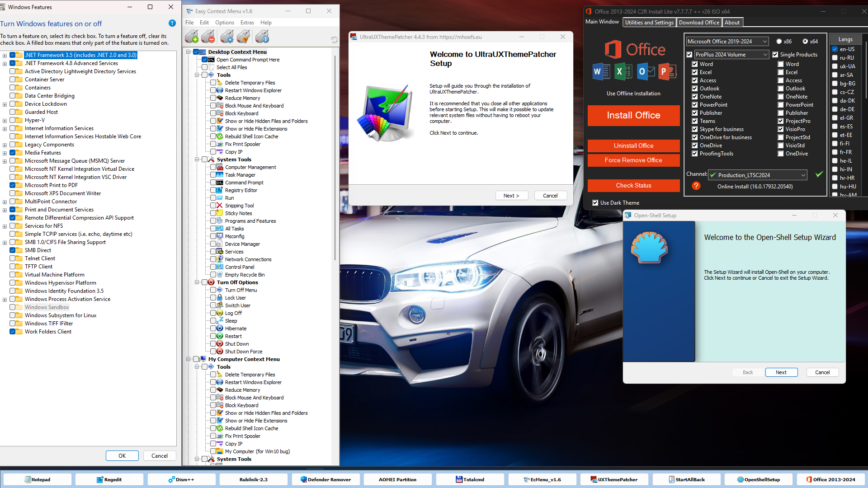Click the Open-Shell shell logo in setup wizard
The image size is (868, 488).
(649, 247)
